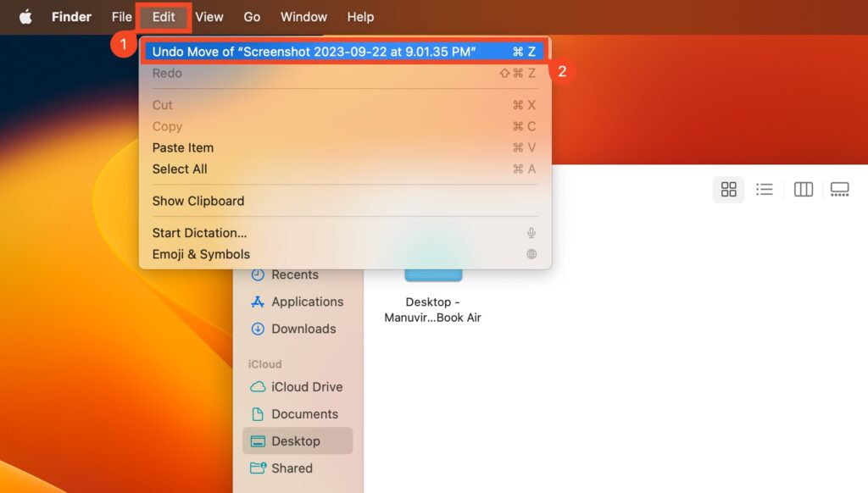
Task: Click the microphone icon next to Start Dictation
Action: [x=530, y=233]
